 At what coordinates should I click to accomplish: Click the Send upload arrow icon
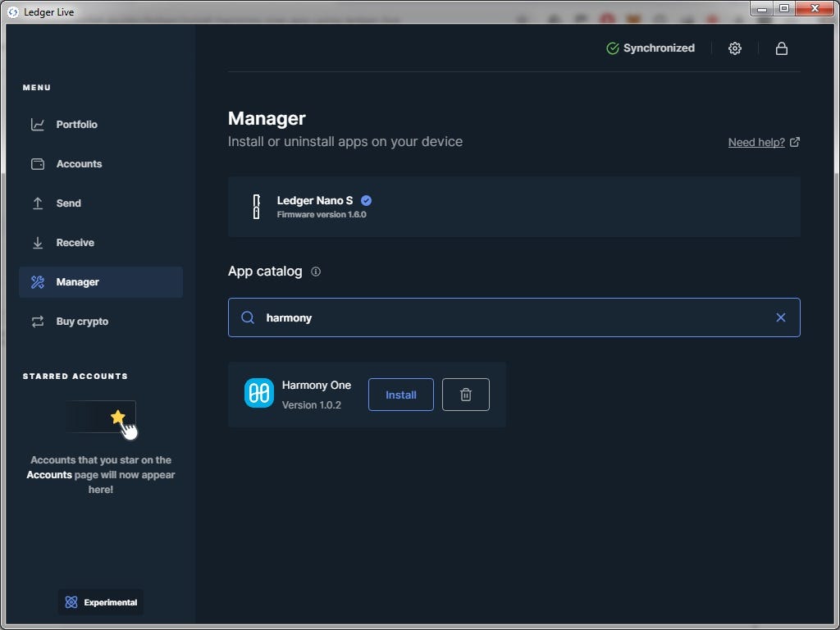(38, 203)
